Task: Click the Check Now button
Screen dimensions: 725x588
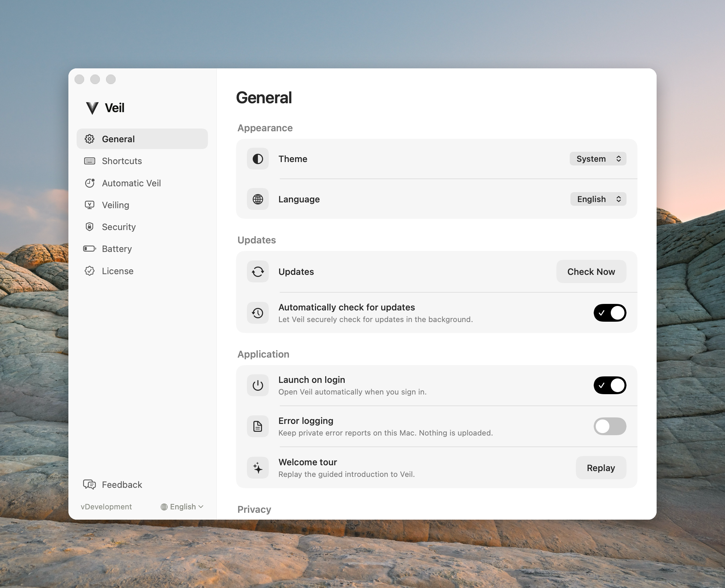Action: pos(591,271)
